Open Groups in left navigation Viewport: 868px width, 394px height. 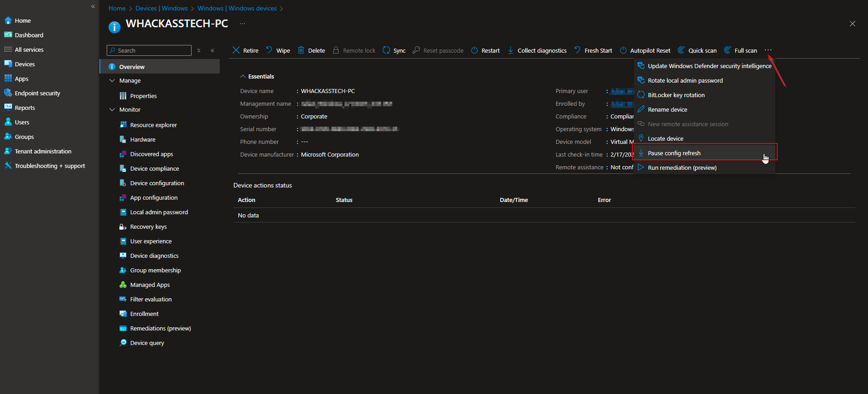(19, 137)
